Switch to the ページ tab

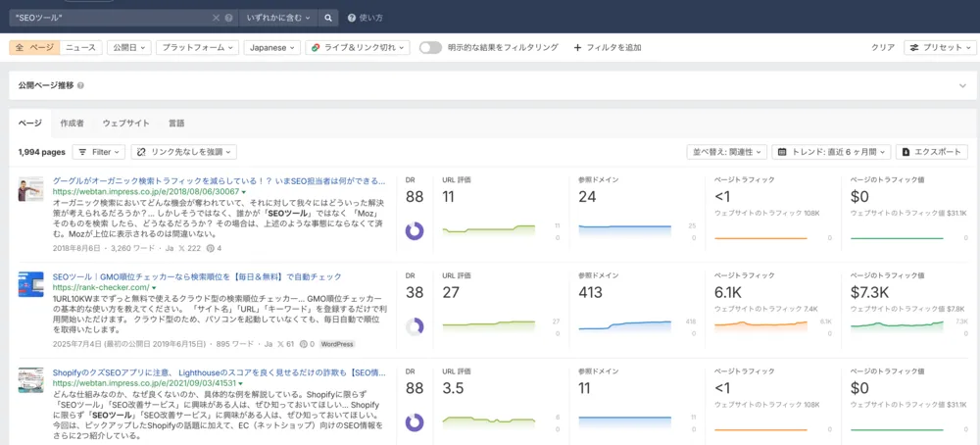tap(30, 124)
